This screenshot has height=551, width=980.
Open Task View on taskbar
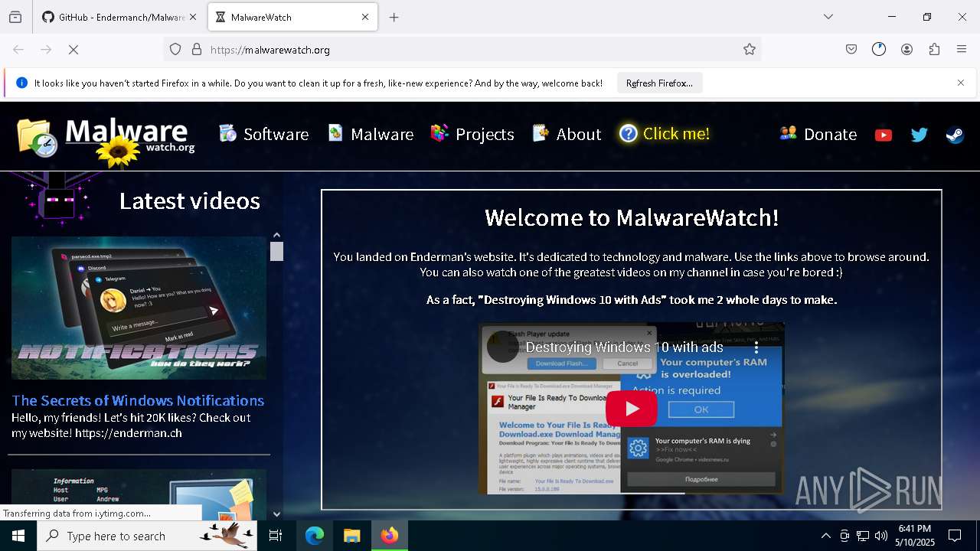[x=276, y=536]
